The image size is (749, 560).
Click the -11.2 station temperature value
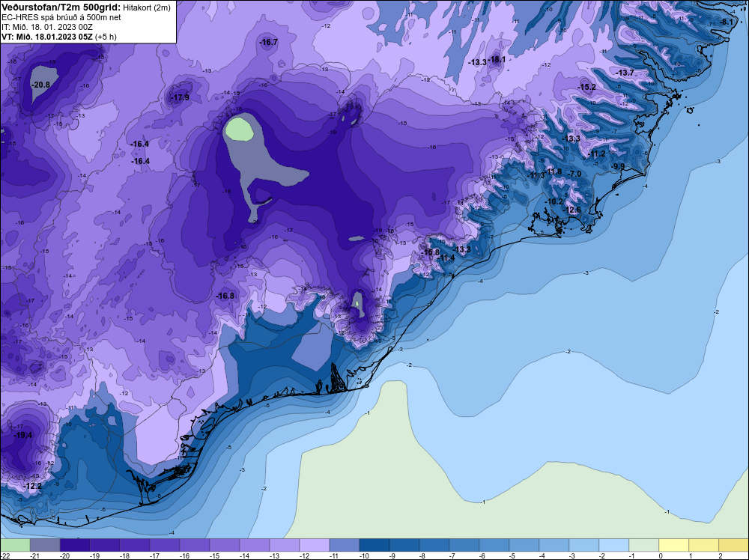point(597,153)
